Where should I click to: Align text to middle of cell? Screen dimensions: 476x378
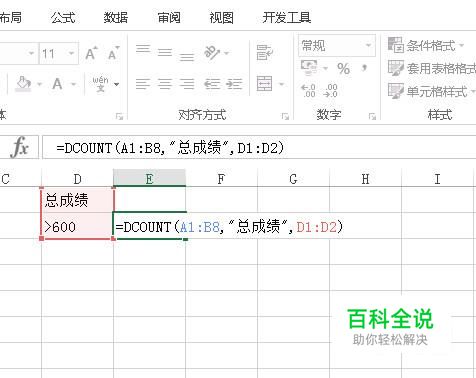(x=165, y=52)
